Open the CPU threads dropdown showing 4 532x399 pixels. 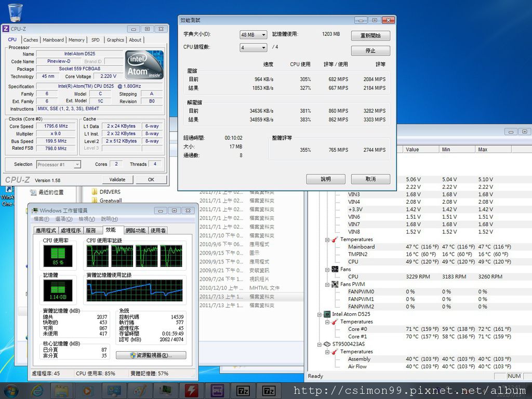(x=253, y=47)
